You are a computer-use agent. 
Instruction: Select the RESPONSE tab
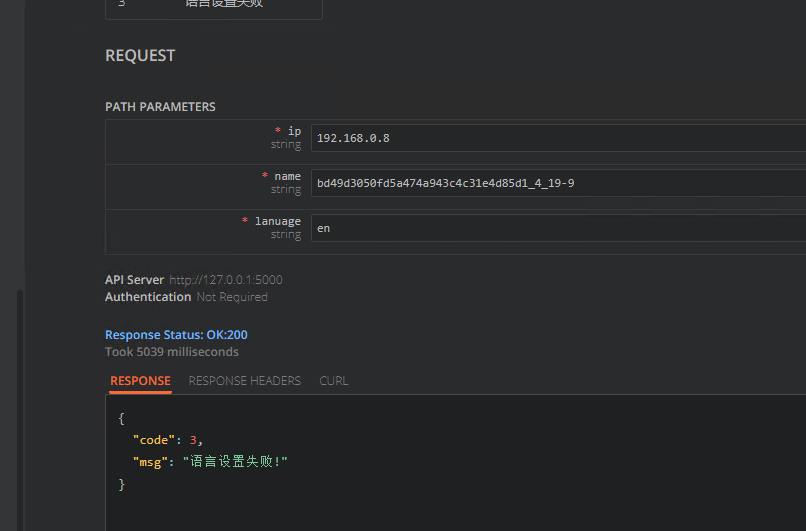(x=140, y=381)
